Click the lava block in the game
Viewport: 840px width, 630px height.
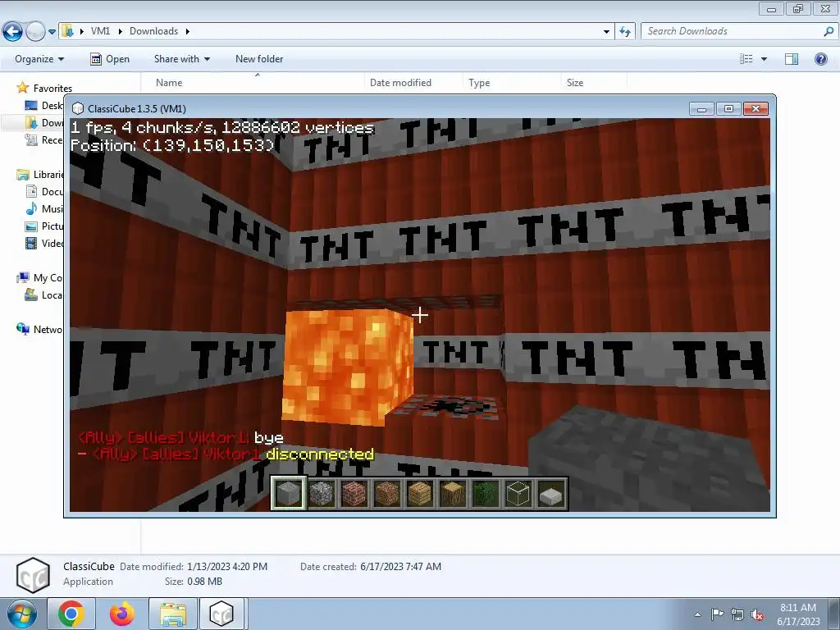pos(348,366)
